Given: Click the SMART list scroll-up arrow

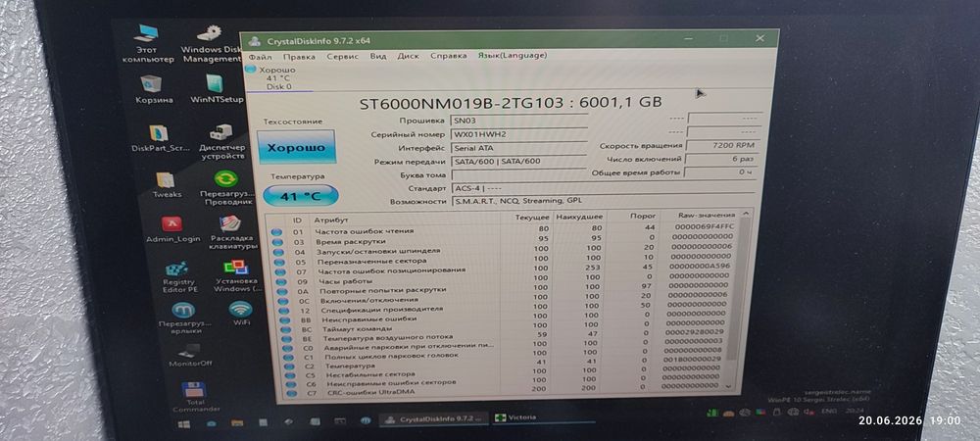Looking at the screenshot, I should 745,214.
